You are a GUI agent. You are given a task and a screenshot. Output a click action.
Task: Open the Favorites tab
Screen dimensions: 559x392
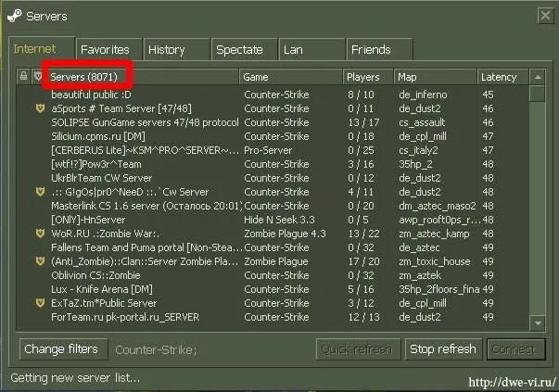tap(108, 49)
